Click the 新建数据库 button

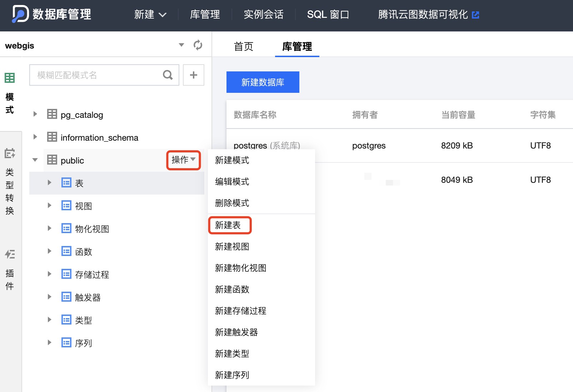pos(263,82)
